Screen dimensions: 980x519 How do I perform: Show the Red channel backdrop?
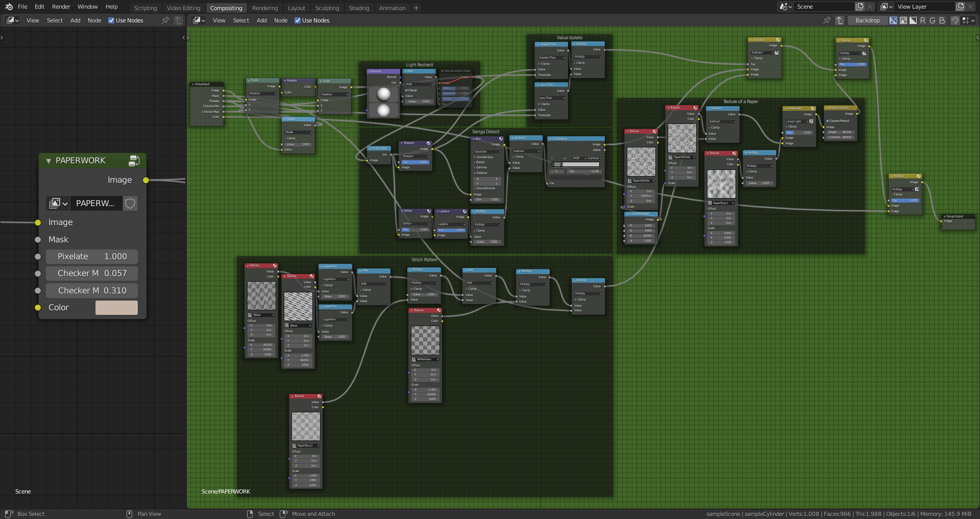[922, 20]
